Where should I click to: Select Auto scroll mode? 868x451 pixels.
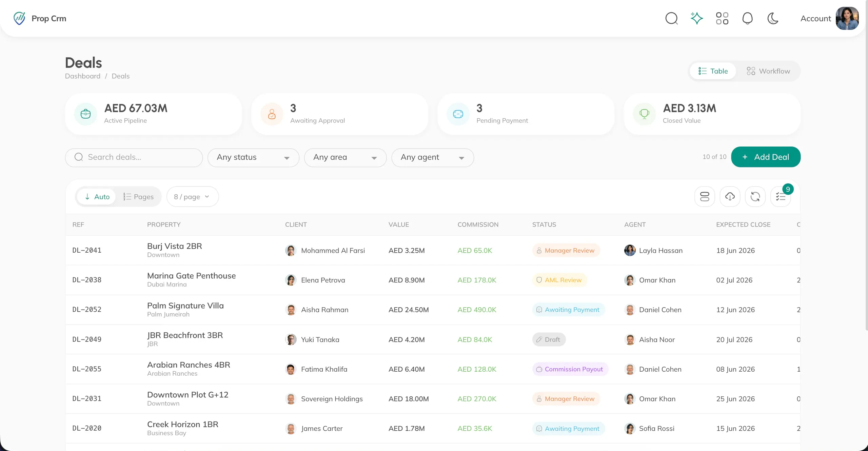(97, 197)
